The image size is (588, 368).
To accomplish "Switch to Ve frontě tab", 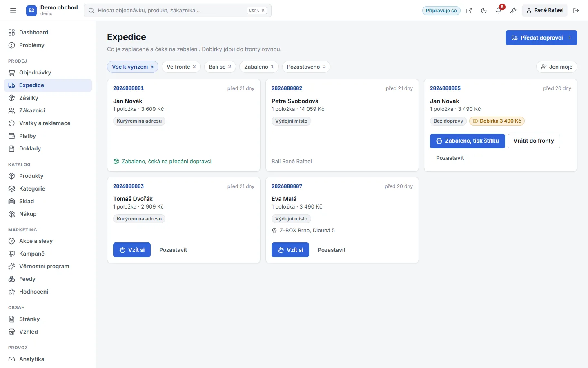I will (x=181, y=67).
